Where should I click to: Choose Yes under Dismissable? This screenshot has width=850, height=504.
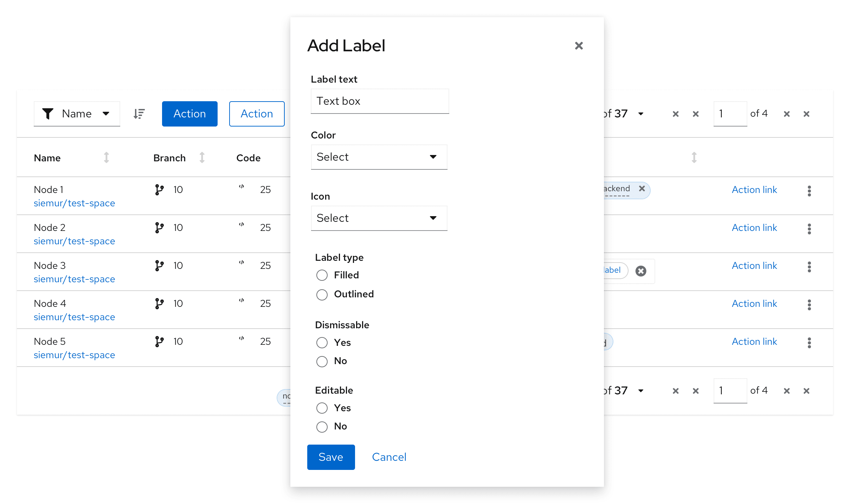(x=322, y=343)
